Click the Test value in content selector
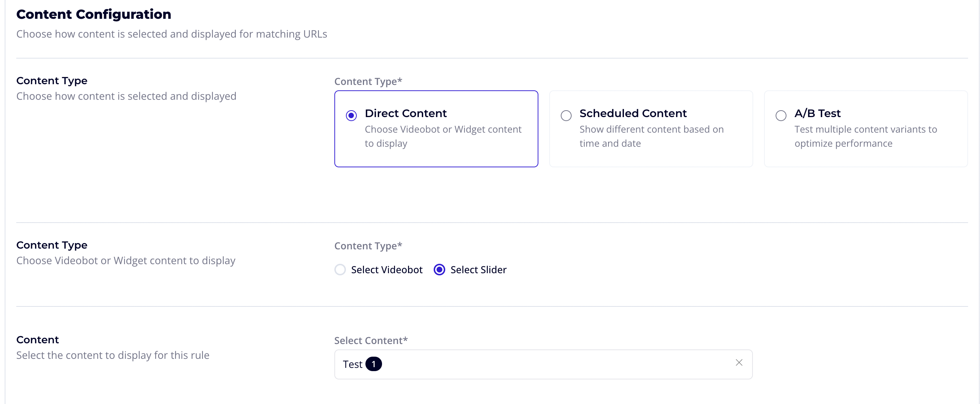This screenshot has width=980, height=404. click(352, 364)
